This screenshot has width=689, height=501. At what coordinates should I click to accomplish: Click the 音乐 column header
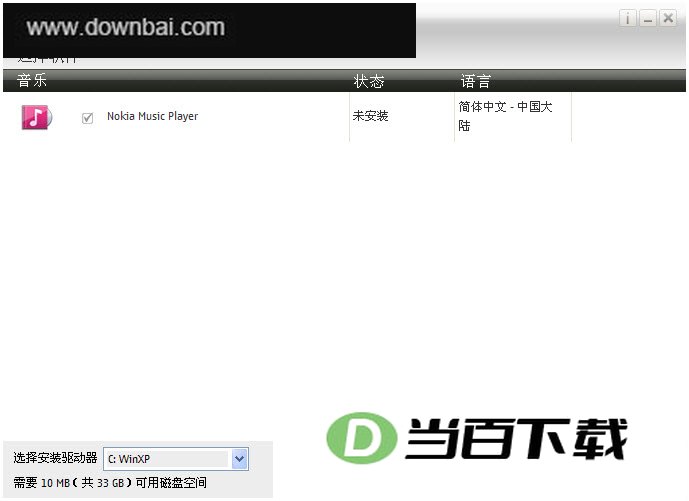coord(32,81)
